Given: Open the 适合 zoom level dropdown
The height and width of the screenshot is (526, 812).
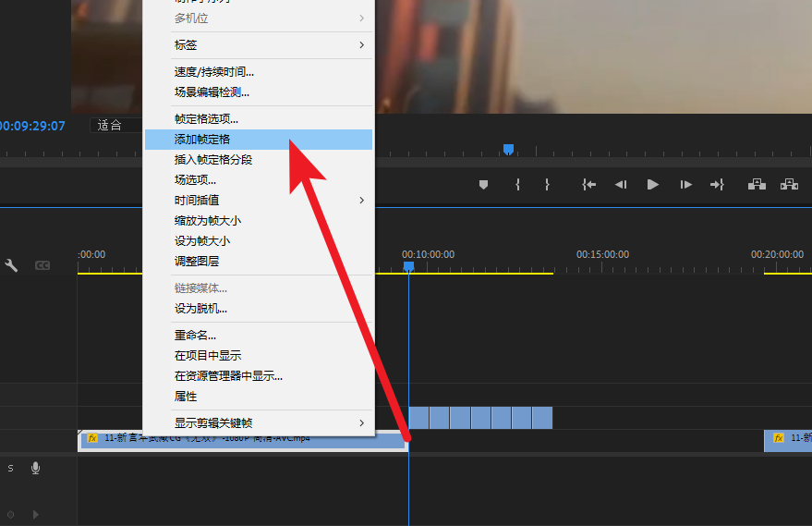Looking at the screenshot, I should click(115, 126).
